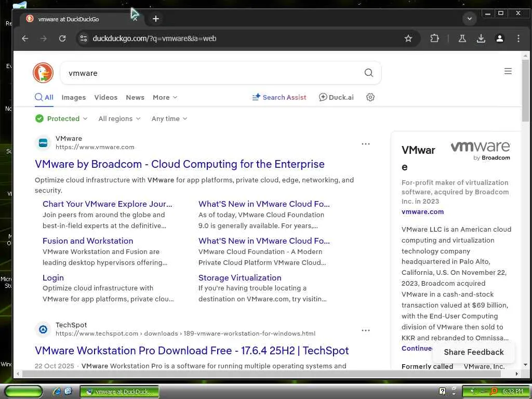Bookmark this page with the star icon
Screen dimensions: 532x399
(x=408, y=38)
